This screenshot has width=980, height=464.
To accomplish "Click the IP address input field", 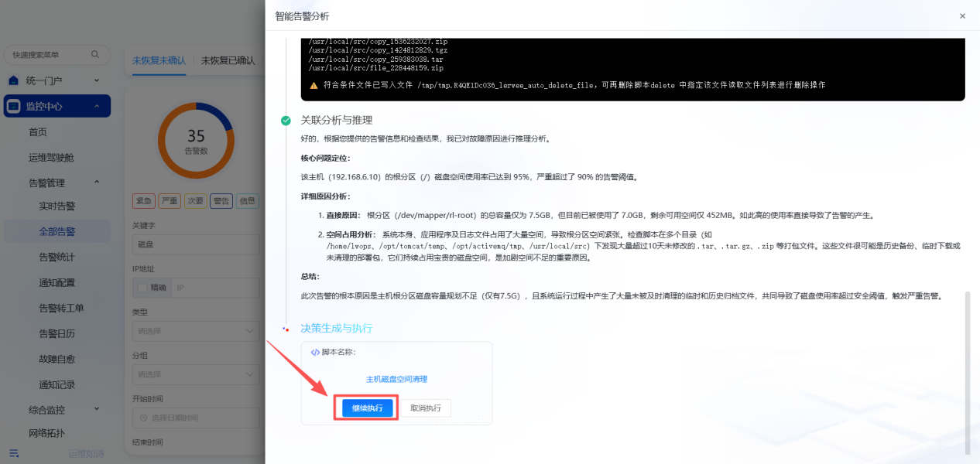I will 216,288.
